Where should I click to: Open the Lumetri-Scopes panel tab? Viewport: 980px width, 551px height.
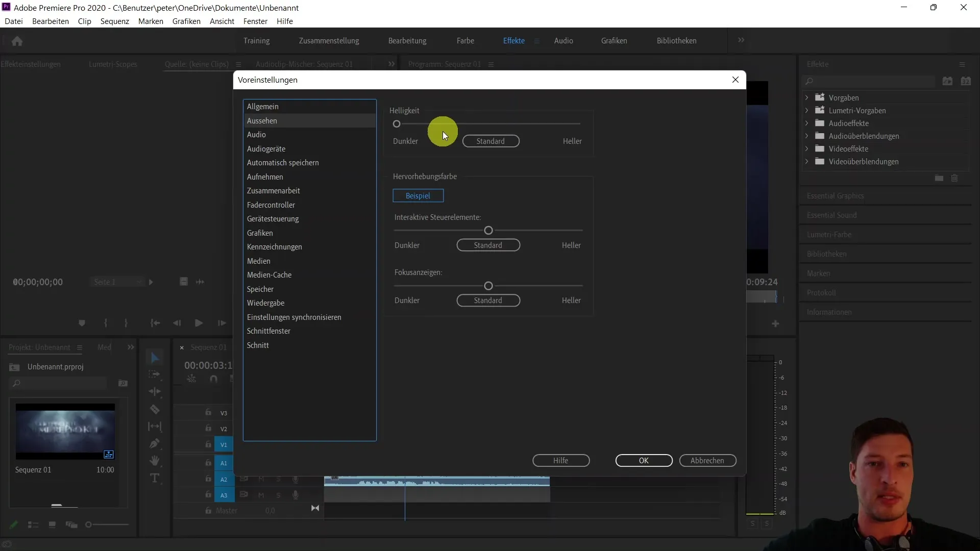[x=113, y=64]
